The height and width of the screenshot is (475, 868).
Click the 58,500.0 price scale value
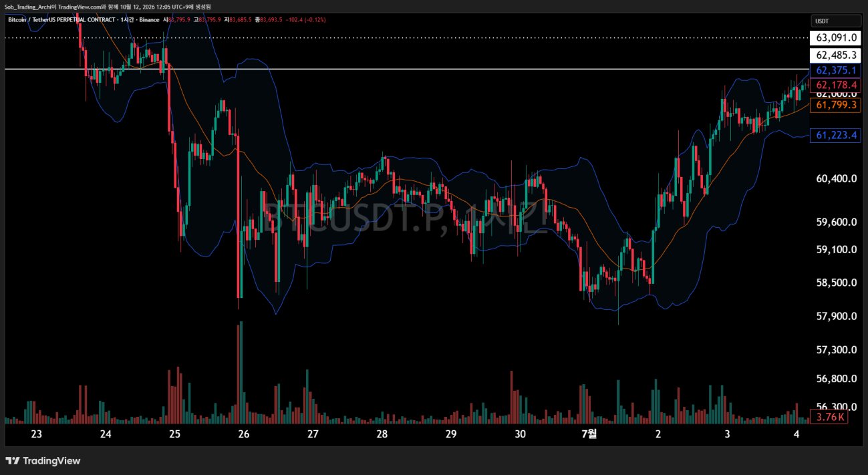[x=836, y=283]
